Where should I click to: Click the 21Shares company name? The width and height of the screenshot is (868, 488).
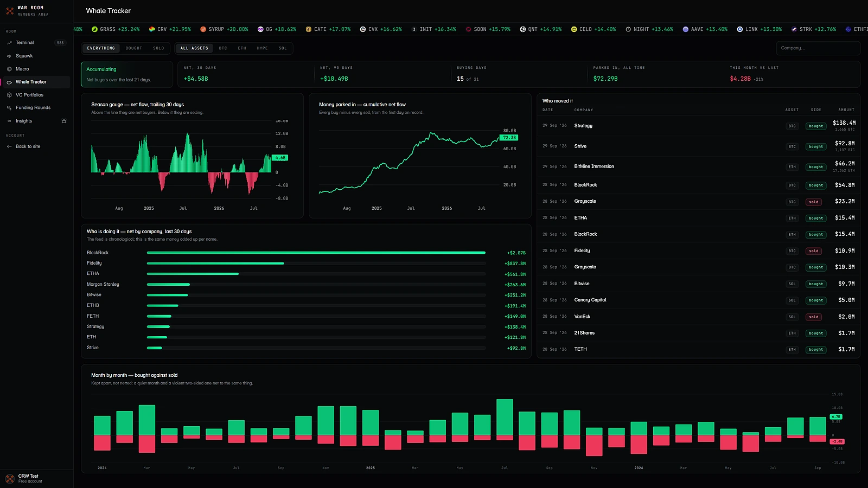[584, 333]
